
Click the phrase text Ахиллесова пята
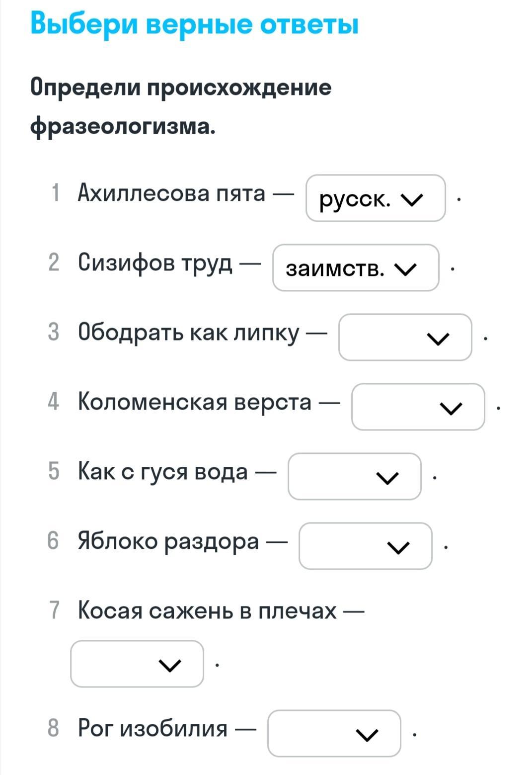[x=171, y=192]
